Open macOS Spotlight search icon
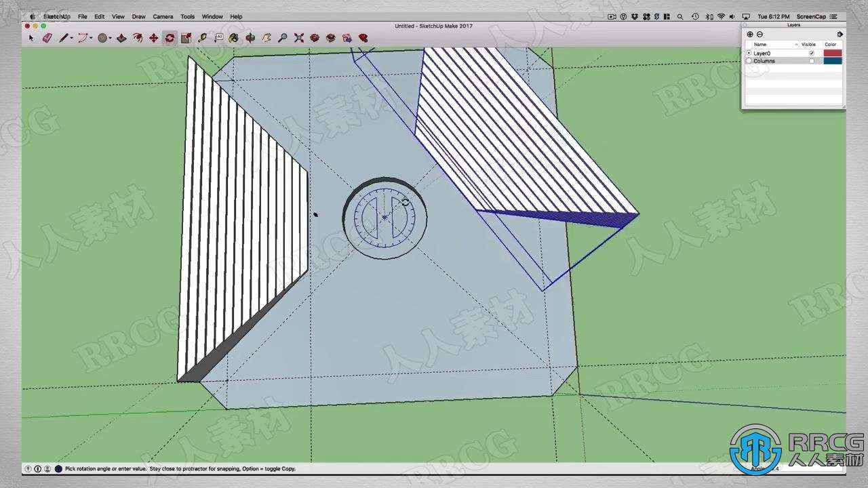 point(680,16)
